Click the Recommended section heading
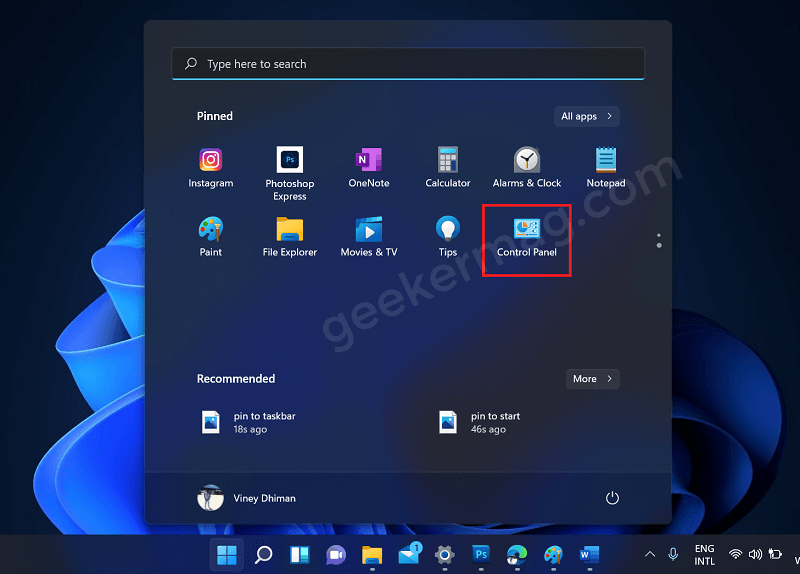Screen dimensions: 800x574 click(x=236, y=379)
